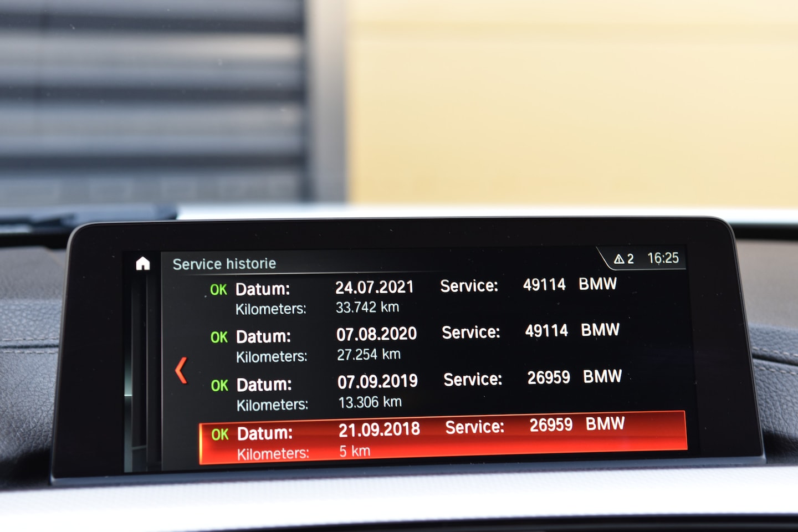Select the 27.254 km mileage value
The width and height of the screenshot is (798, 532).
coord(369,354)
